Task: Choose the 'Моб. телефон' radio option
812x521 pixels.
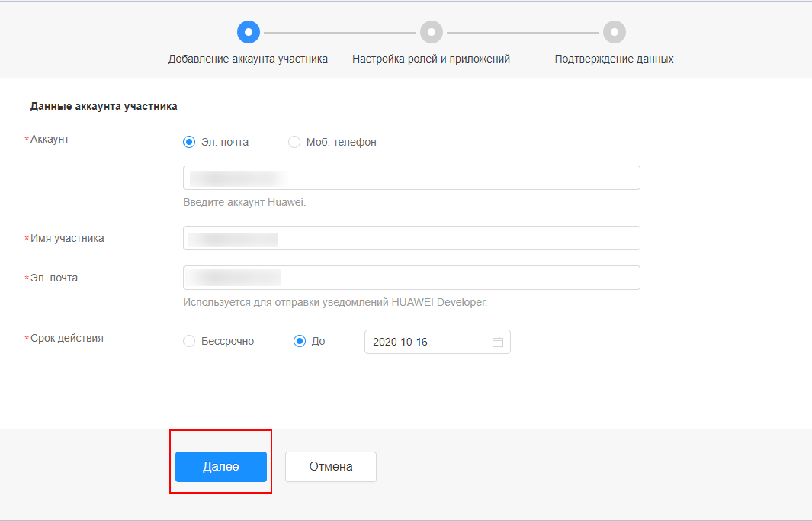Action: tap(294, 142)
